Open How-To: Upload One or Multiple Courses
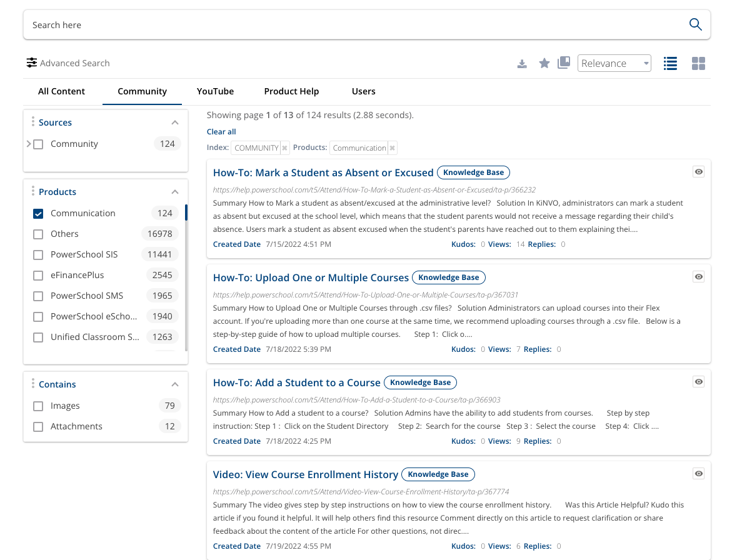This screenshot has height=560, width=752. (x=311, y=277)
